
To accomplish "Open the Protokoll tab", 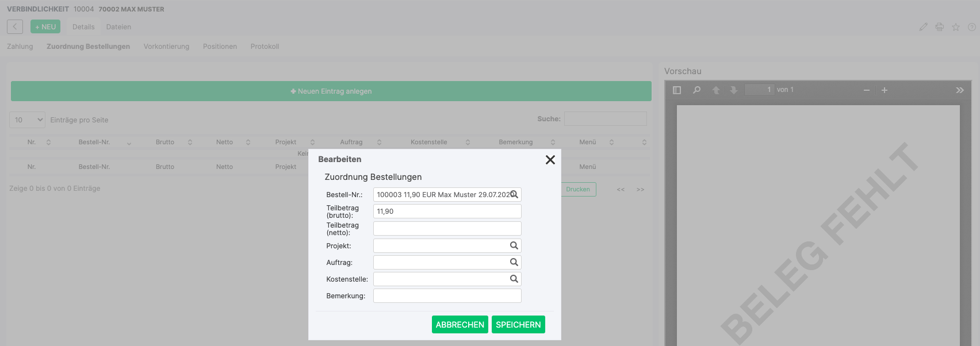I will (x=265, y=47).
